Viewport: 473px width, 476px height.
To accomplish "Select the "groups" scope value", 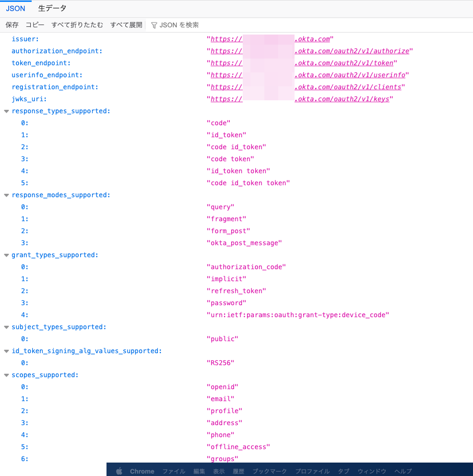I will tap(223, 459).
